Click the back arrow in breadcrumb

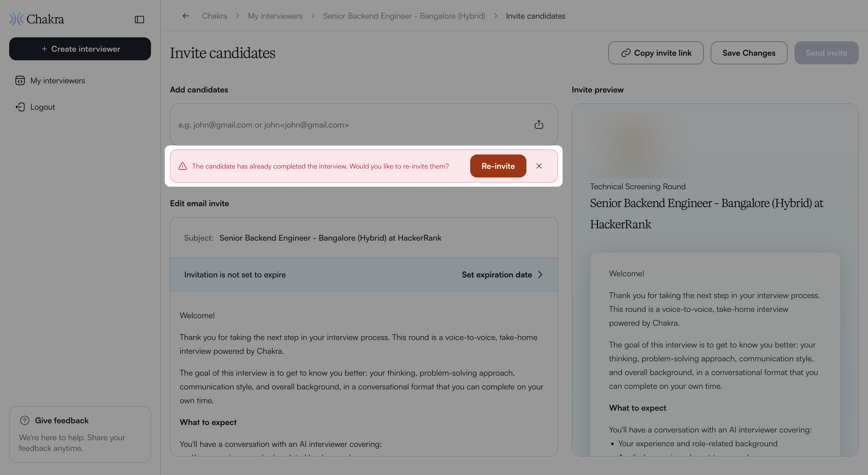(x=186, y=16)
